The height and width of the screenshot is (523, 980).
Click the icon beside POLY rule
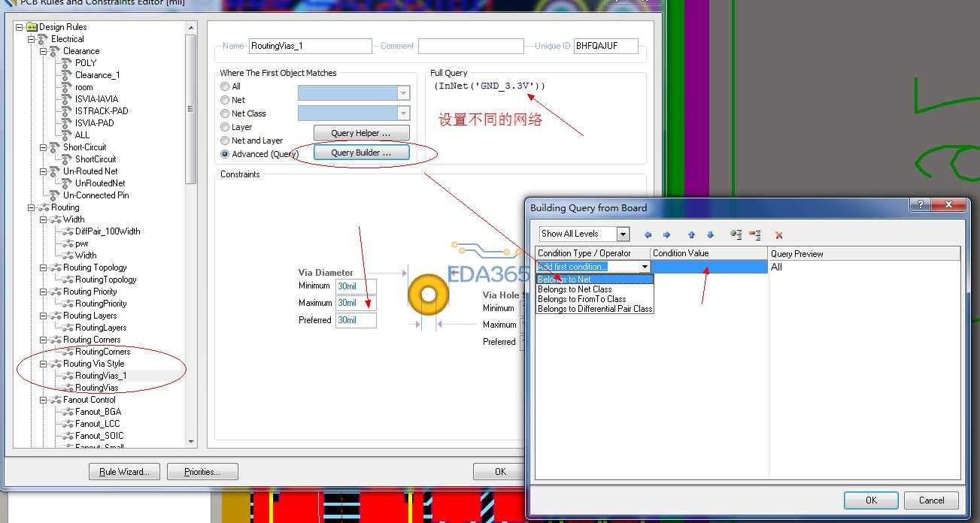67,63
